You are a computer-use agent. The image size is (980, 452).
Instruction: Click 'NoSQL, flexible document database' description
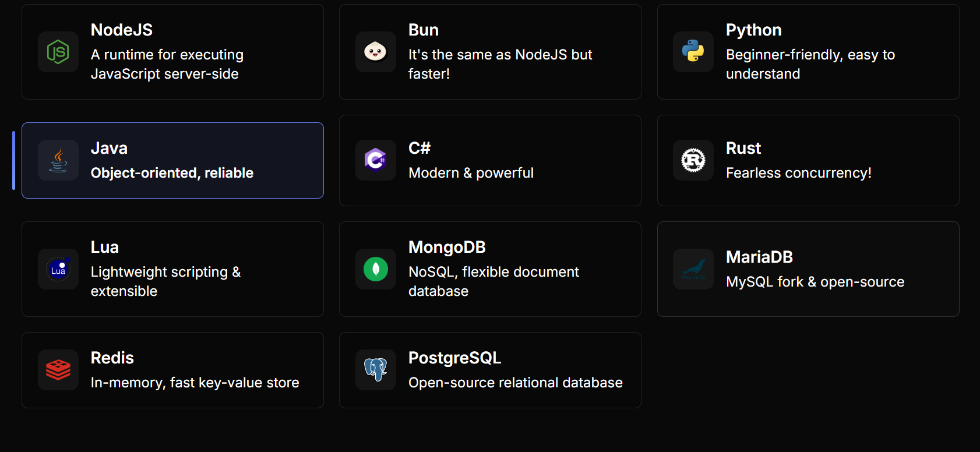(x=494, y=281)
